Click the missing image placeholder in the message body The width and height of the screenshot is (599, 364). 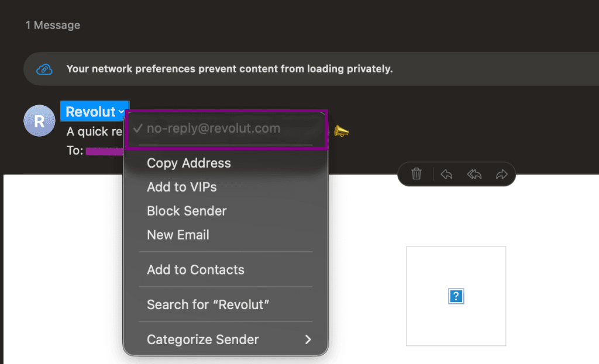click(x=456, y=296)
